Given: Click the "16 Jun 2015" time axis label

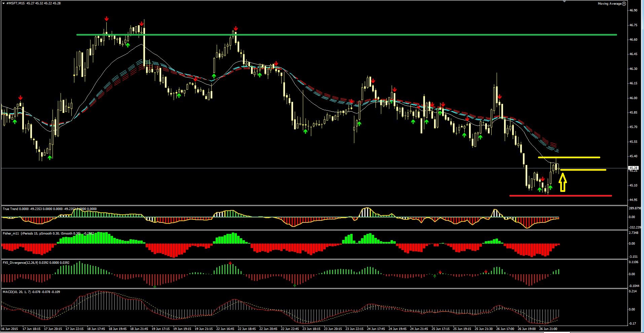Looking at the screenshot, I should [10, 329].
